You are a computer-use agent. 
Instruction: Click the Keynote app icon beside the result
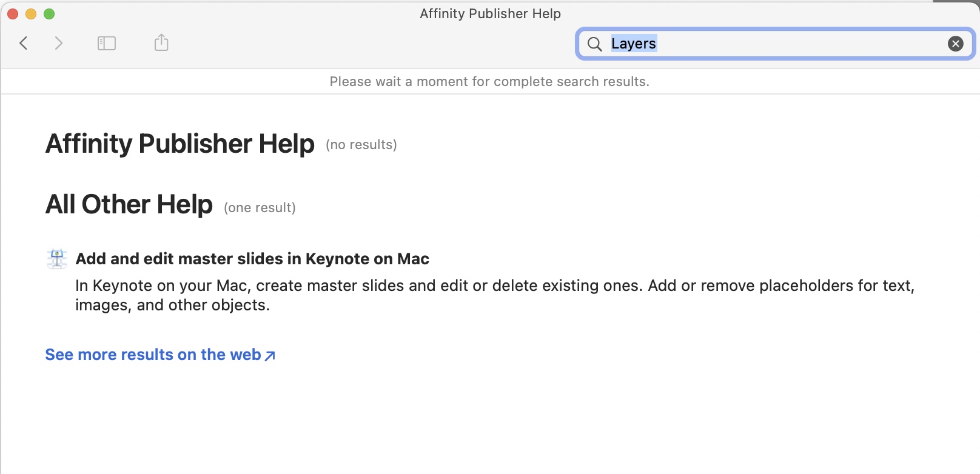[x=57, y=259]
